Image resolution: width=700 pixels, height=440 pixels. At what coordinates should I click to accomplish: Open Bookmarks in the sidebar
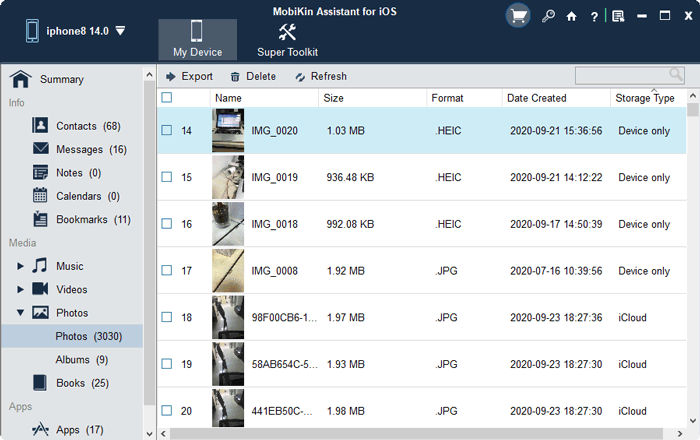(80, 219)
